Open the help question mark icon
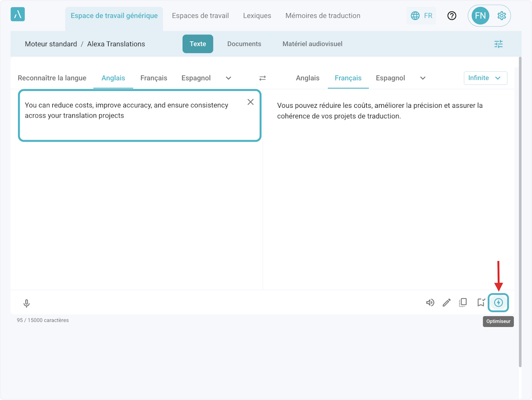Image resolution: width=532 pixels, height=400 pixels. coord(452,16)
